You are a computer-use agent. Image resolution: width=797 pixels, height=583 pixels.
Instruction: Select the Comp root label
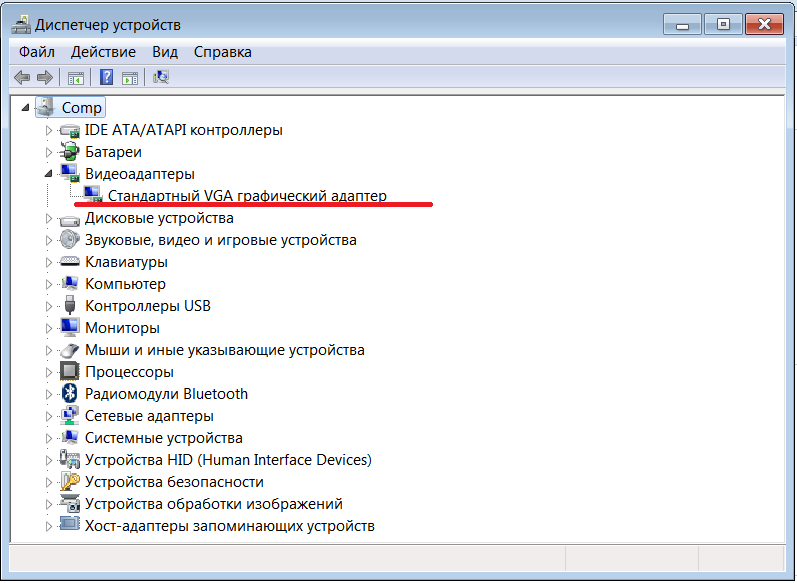coord(81,107)
